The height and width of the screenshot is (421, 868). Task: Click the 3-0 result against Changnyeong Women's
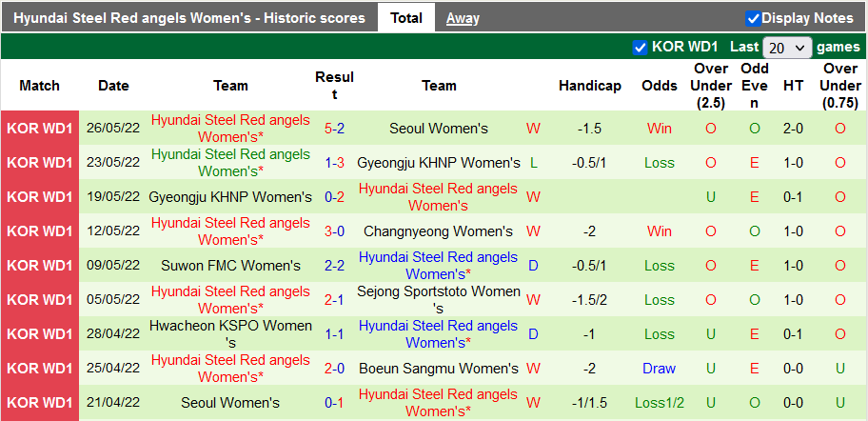[334, 231]
